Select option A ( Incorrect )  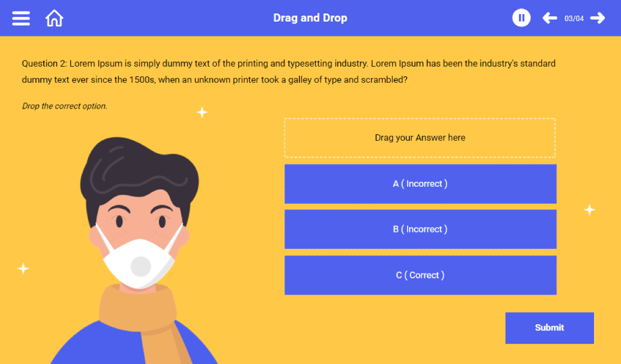(421, 184)
